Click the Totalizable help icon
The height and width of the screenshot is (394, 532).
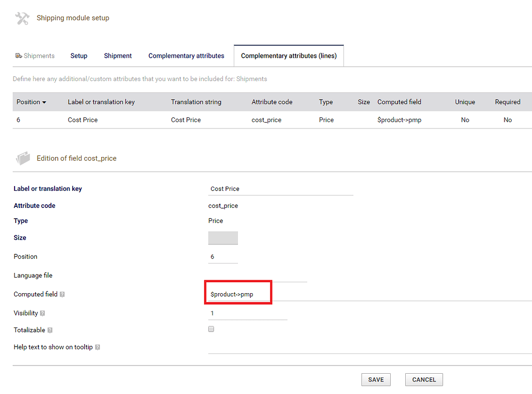coord(50,330)
